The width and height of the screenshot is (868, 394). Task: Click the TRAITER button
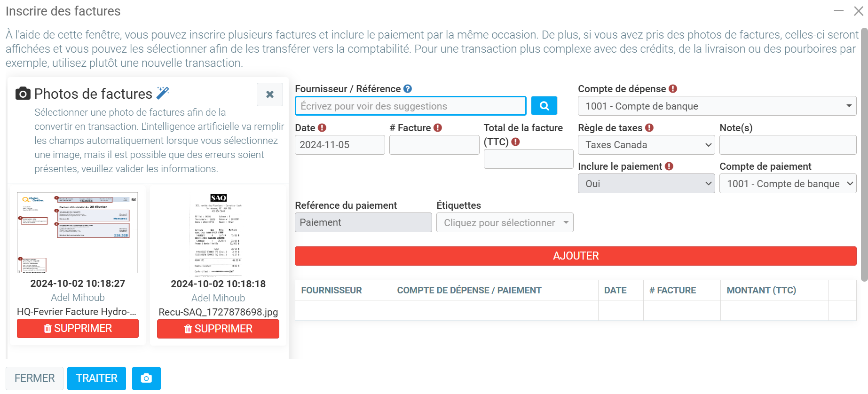click(x=96, y=378)
